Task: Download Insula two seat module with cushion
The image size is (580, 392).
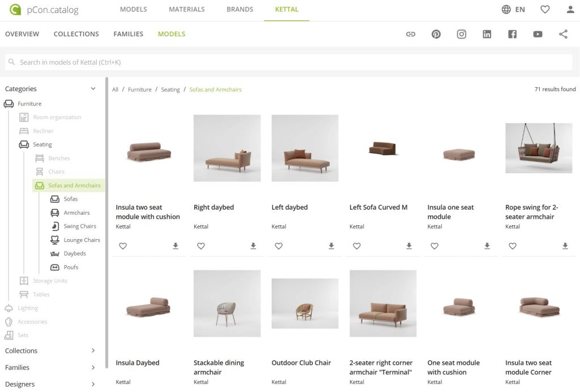Action: point(176,245)
